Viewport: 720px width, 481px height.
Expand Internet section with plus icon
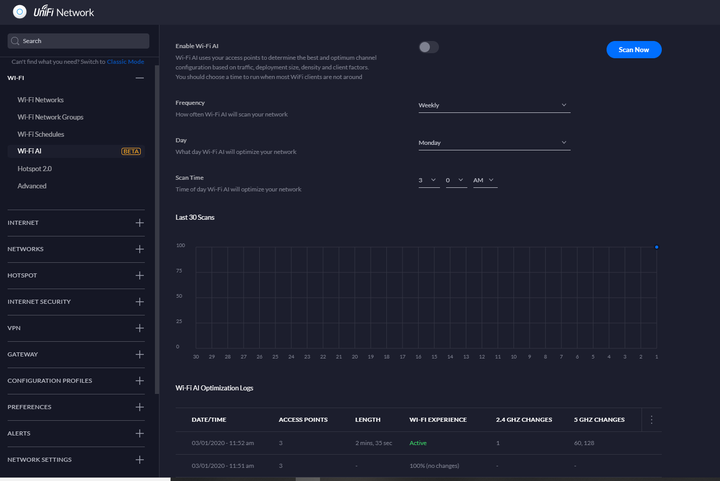click(x=140, y=223)
